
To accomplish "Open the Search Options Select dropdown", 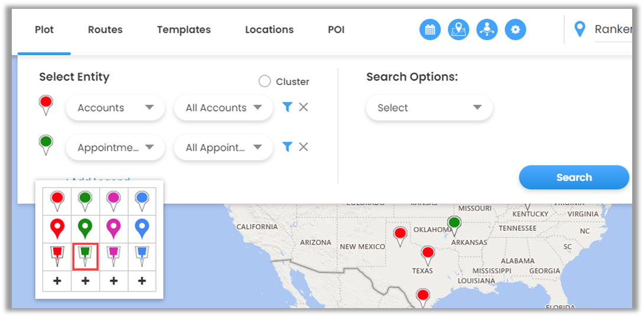I will pos(429,108).
